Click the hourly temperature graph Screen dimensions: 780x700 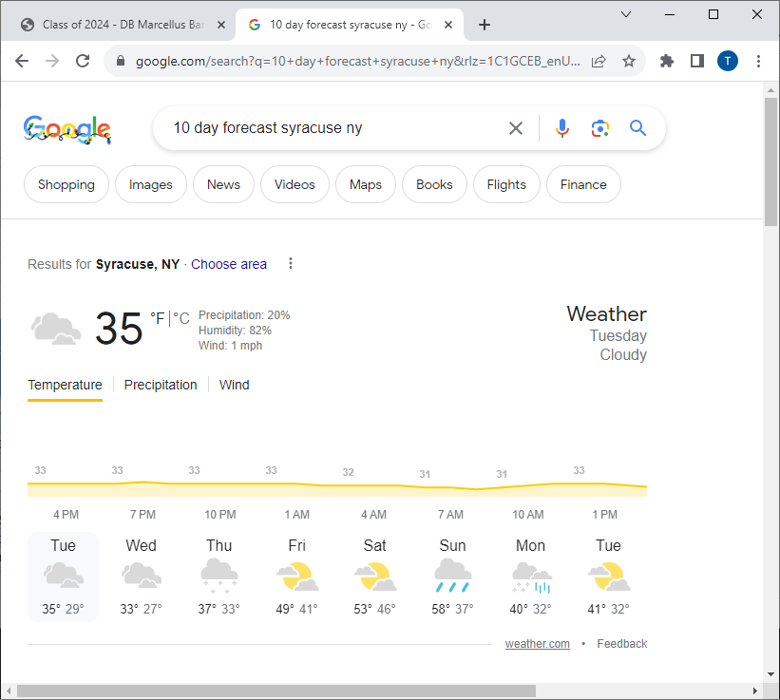(x=337, y=482)
